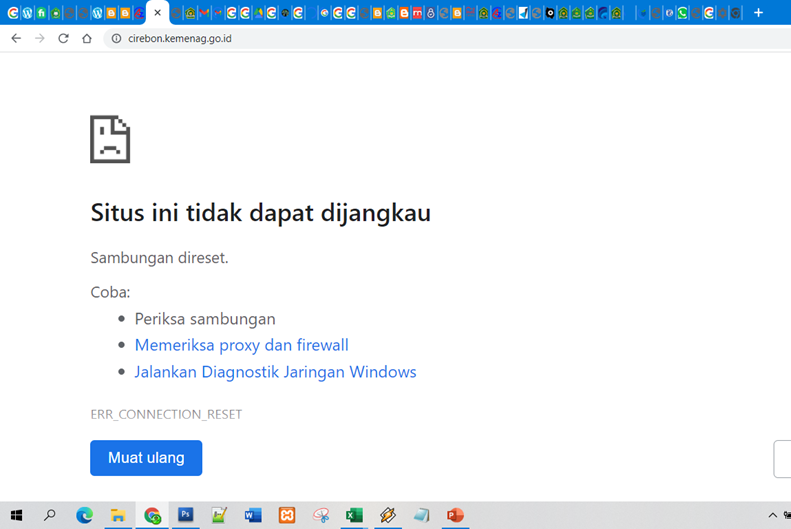791x529 pixels.
Task: Launch Microsoft Edge from the taskbar
Action: [x=84, y=515]
